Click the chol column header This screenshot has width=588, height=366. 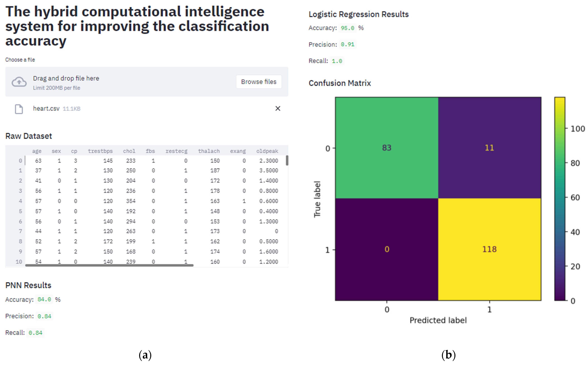(129, 151)
